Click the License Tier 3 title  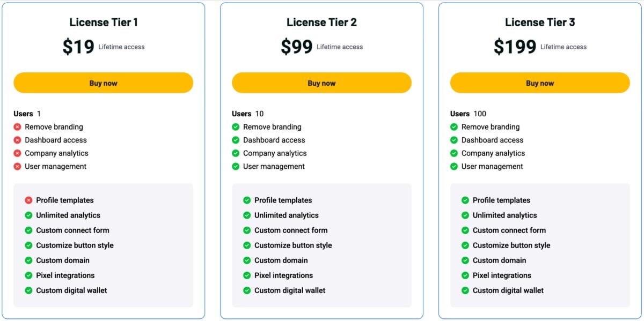(540, 23)
